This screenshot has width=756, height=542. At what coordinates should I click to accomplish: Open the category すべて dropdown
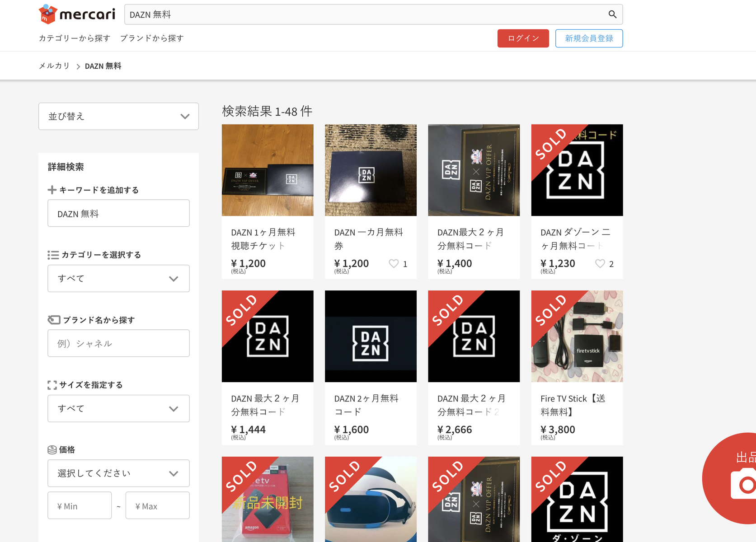[x=118, y=278]
